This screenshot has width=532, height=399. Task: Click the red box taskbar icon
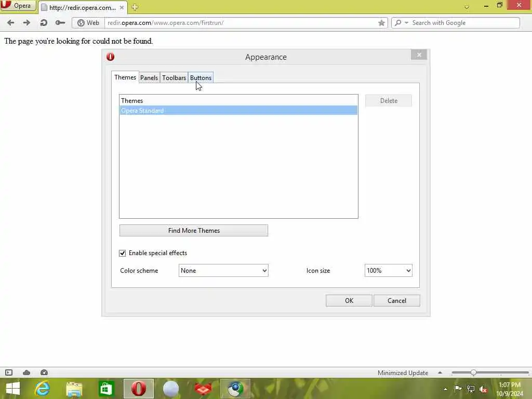tap(203, 389)
